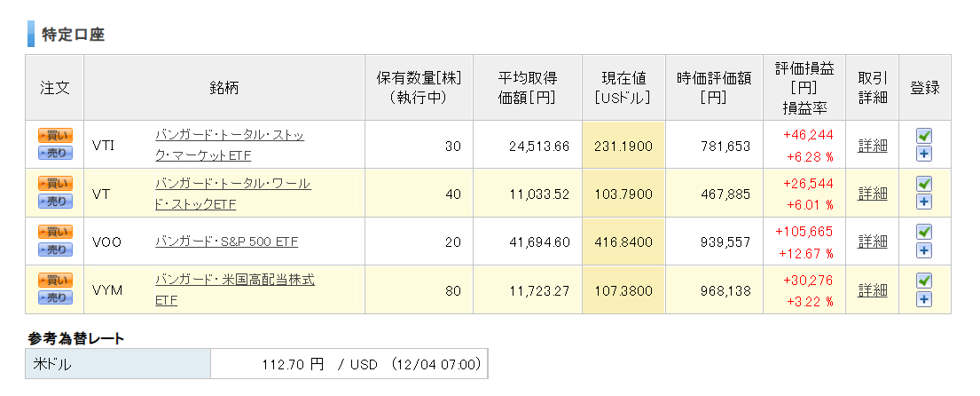Click the blue 売り sell button for VYM
The width and height of the screenshot is (980, 396).
click(55, 297)
